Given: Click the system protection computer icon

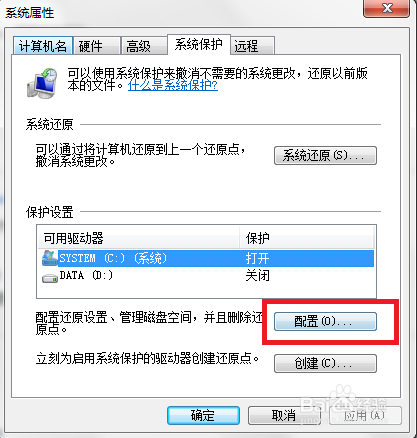Looking at the screenshot, I should pyautogui.click(x=42, y=83).
